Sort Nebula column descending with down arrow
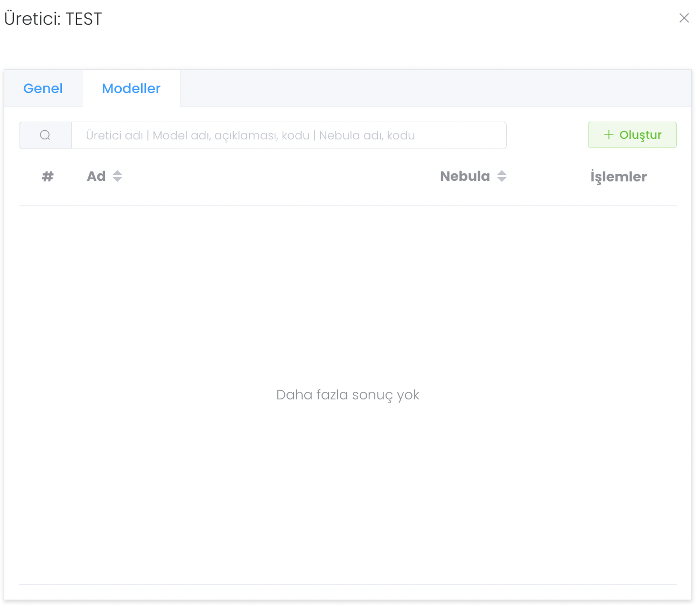 [502, 180]
